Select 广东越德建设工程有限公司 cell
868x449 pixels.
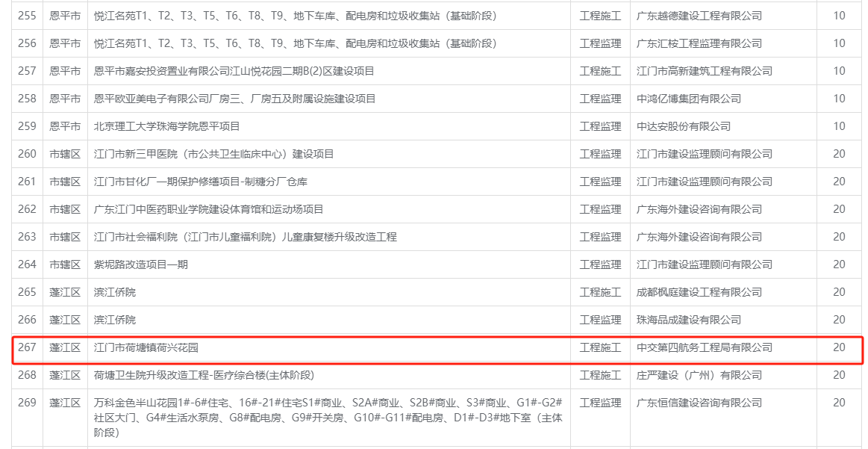pyautogui.click(x=699, y=16)
